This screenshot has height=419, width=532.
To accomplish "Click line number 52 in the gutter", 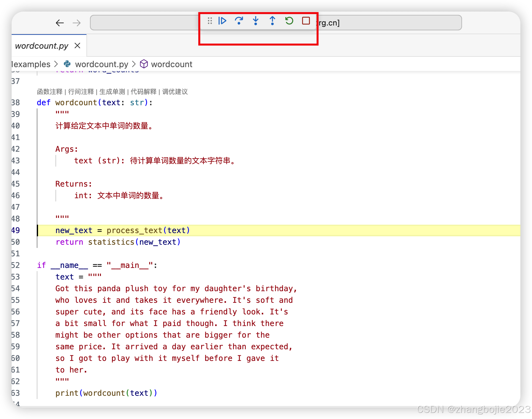I will 15,265.
